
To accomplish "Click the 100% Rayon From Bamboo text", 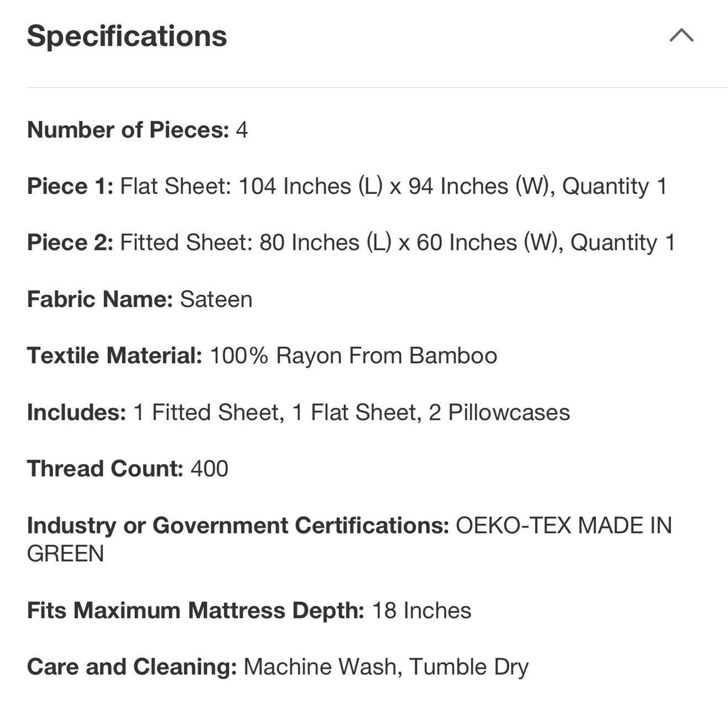I will [354, 356].
